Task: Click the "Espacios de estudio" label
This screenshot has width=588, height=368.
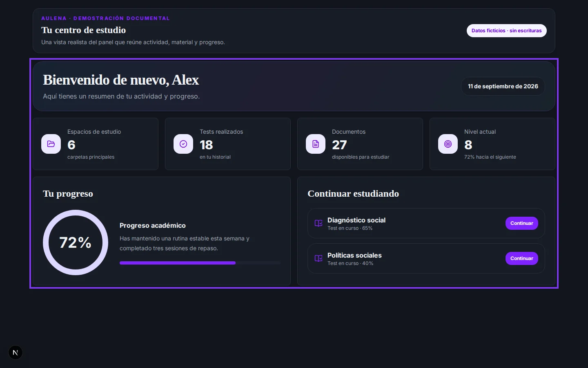Action: [94, 132]
